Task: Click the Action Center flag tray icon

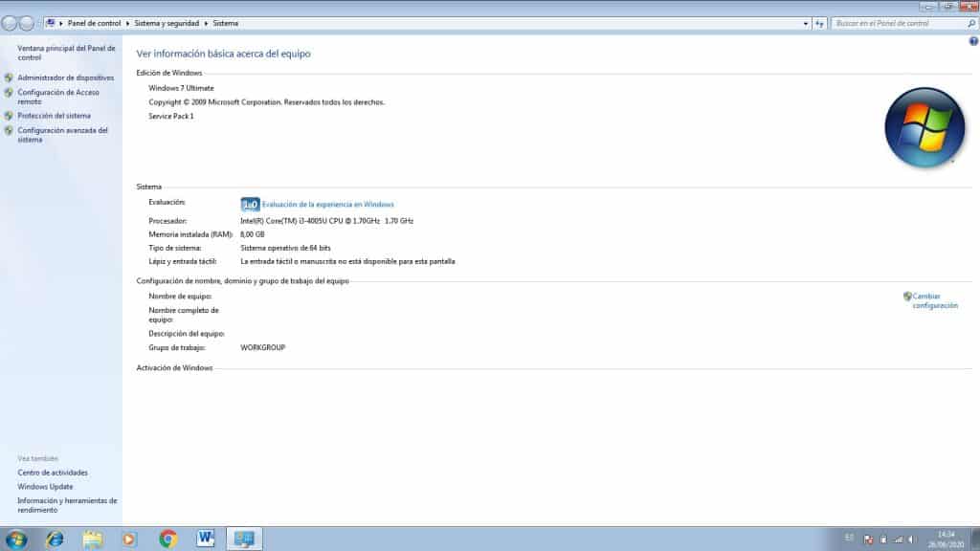Action: pyautogui.click(x=868, y=540)
